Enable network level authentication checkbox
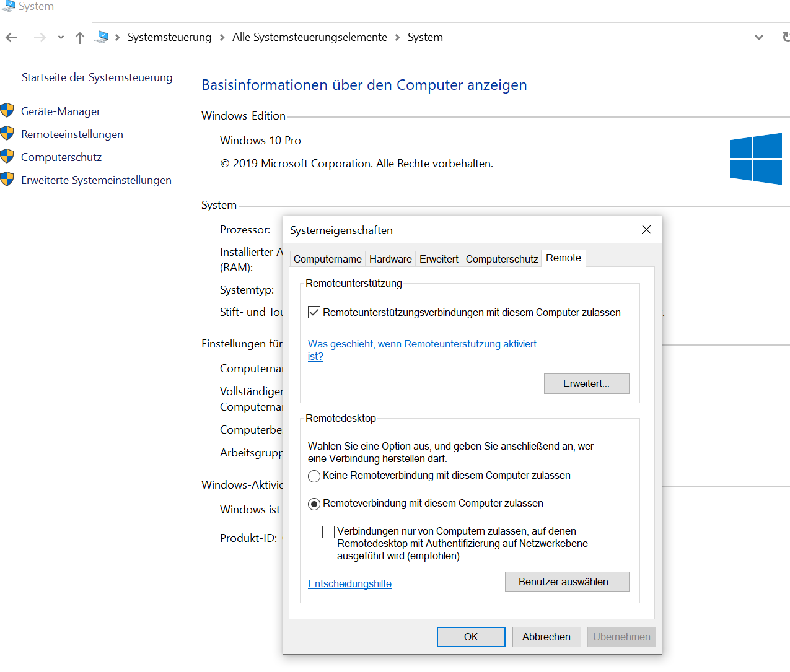Viewport: 790px width, 672px height. (328, 532)
